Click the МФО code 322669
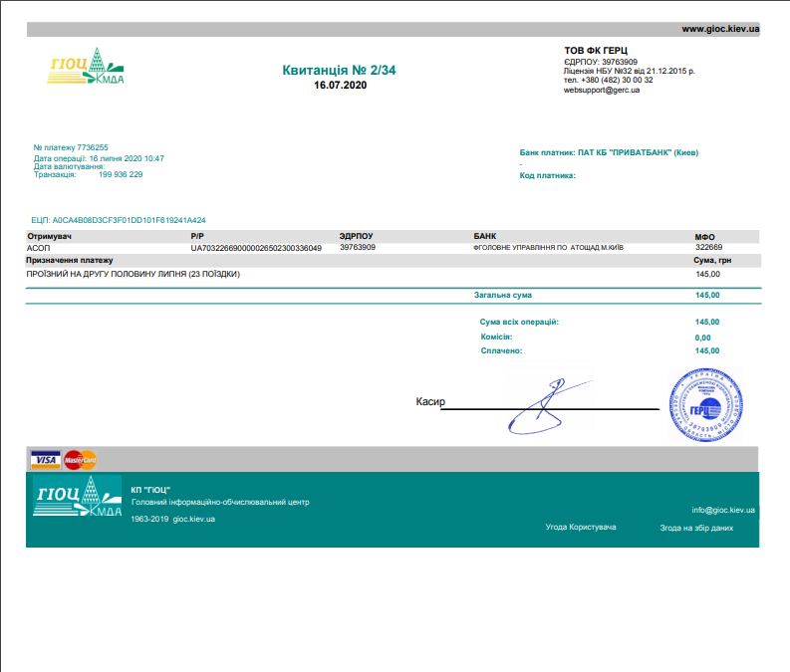The image size is (790, 672). point(708,248)
